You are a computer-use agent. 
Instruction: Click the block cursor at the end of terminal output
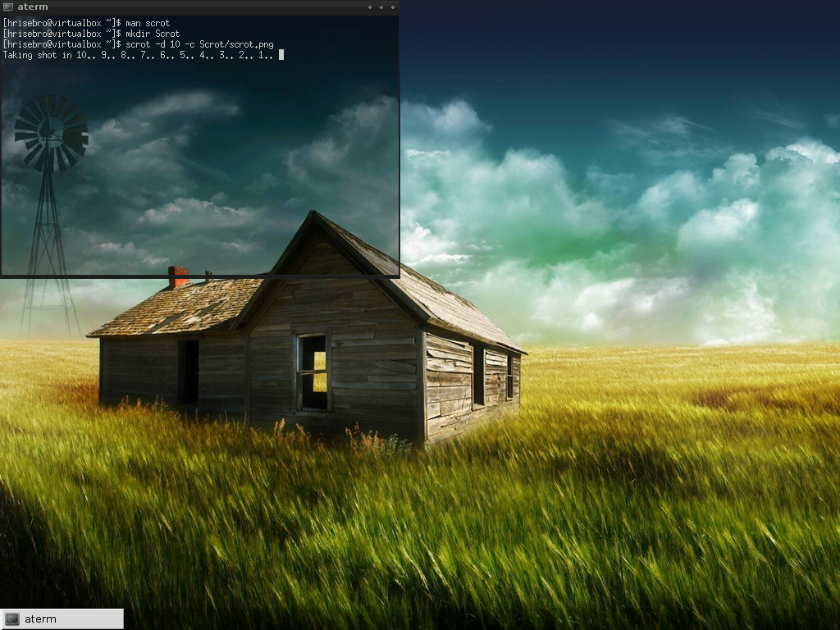tap(281, 55)
